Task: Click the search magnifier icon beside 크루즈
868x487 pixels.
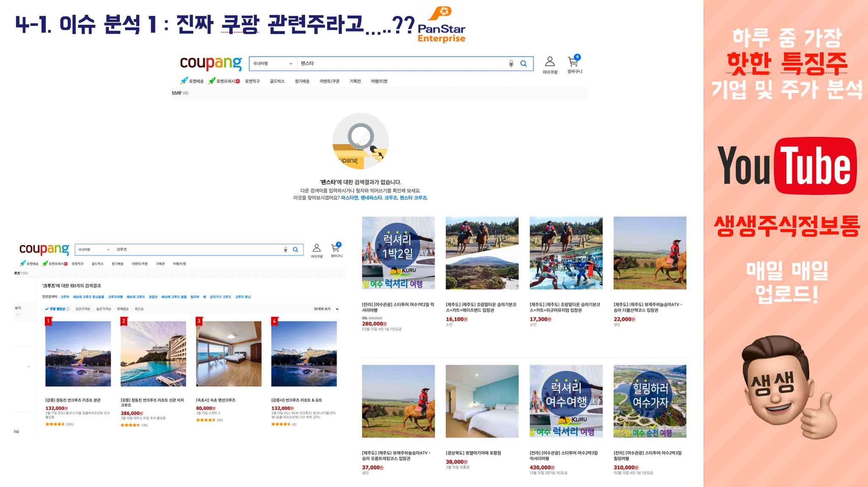Action: pyautogui.click(x=295, y=250)
